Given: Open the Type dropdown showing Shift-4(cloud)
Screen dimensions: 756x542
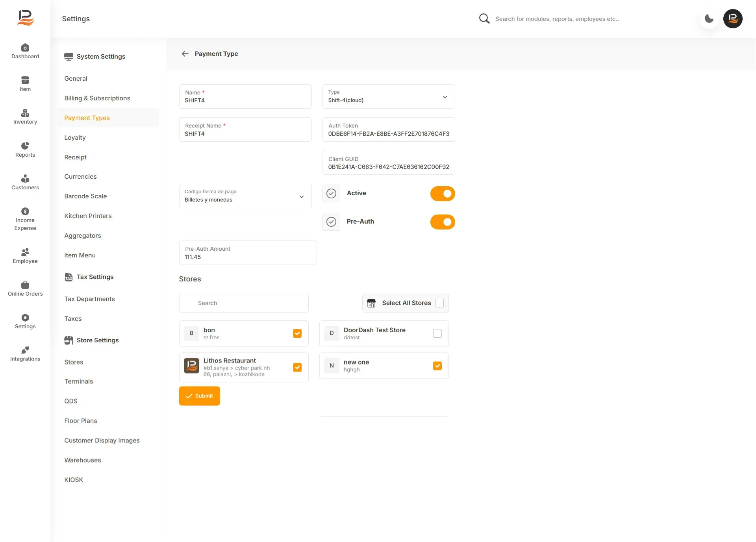Looking at the screenshot, I should (x=389, y=96).
